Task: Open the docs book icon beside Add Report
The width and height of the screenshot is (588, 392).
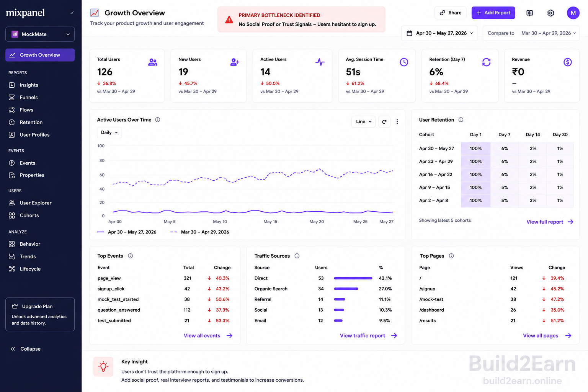Action: [529, 13]
